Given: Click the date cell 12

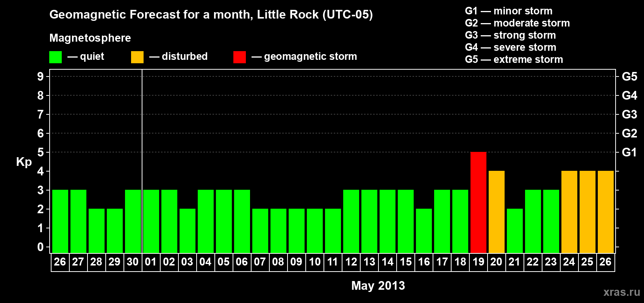Looking at the screenshot, I should coord(351,262).
